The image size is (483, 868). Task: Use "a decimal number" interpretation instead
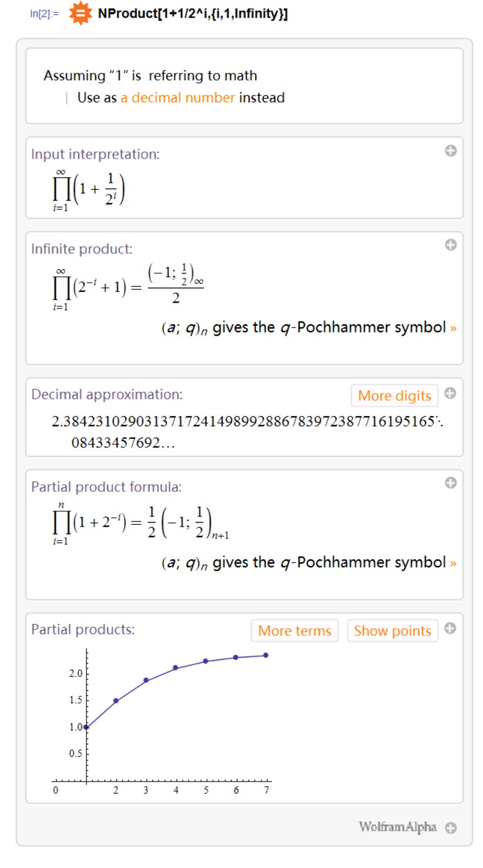pyautogui.click(x=177, y=98)
